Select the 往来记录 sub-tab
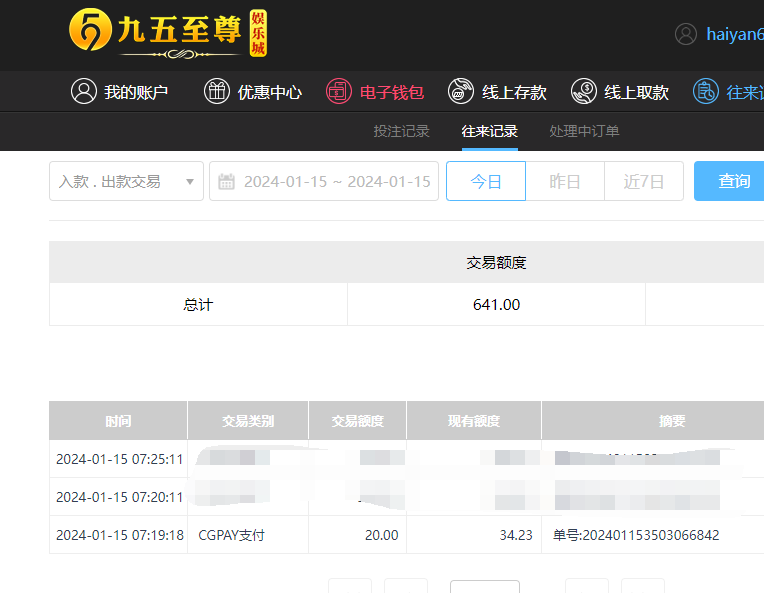This screenshot has height=593, width=764. (490, 131)
